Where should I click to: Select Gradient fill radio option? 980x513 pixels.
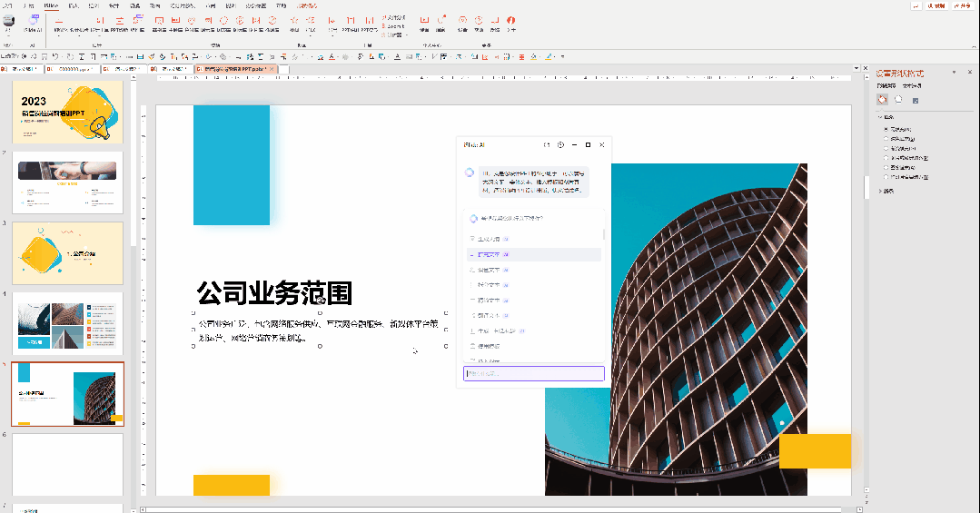tap(900, 149)
